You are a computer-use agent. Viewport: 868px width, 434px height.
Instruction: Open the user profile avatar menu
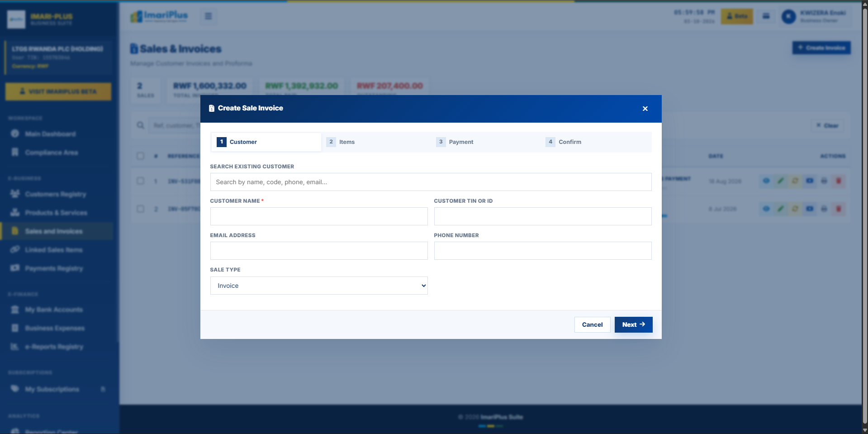click(x=788, y=17)
